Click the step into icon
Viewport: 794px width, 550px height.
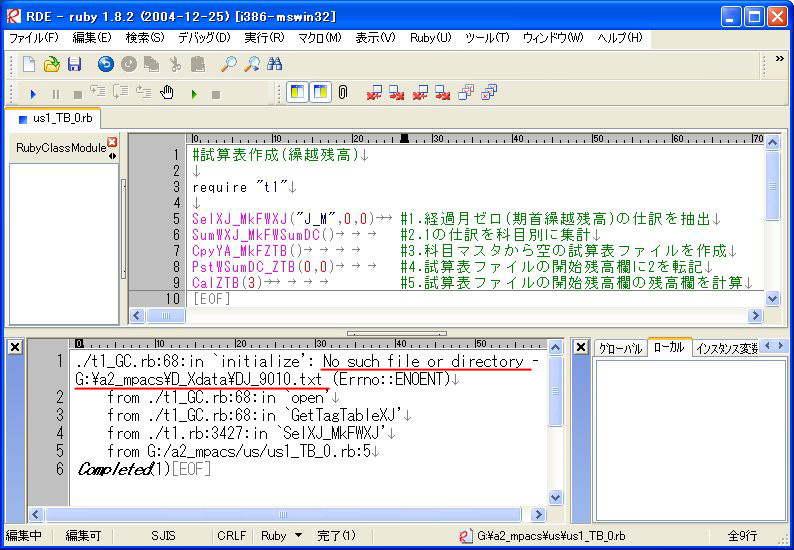[x=98, y=92]
